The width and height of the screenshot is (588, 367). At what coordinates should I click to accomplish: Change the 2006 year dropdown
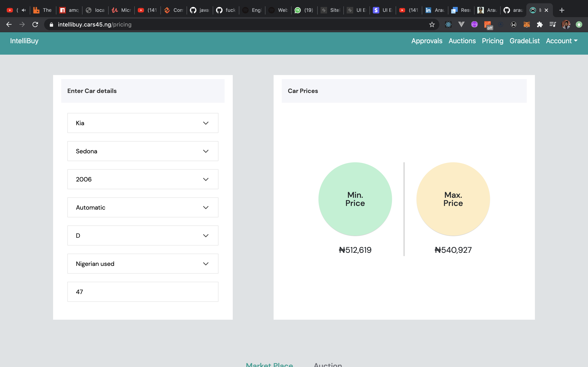(143, 179)
